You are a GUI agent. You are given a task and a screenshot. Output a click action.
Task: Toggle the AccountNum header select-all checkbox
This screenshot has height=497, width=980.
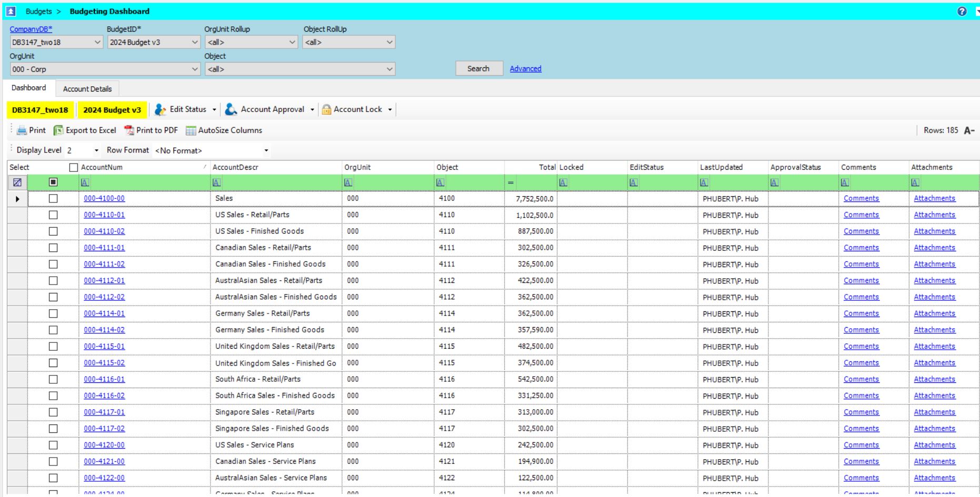pos(74,167)
